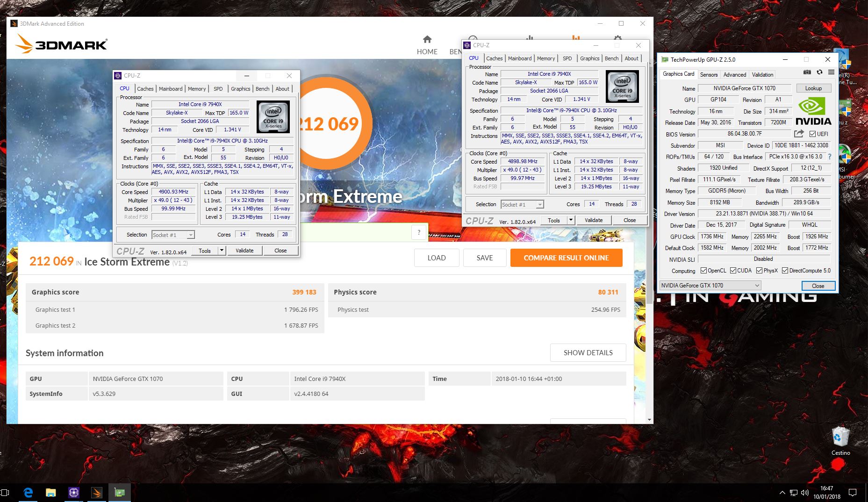Open the Recycle Bin (Cestino) desktop icon
Image resolution: width=868 pixels, height=502 pixels.
pyautogui.click(x=840, y=440)
